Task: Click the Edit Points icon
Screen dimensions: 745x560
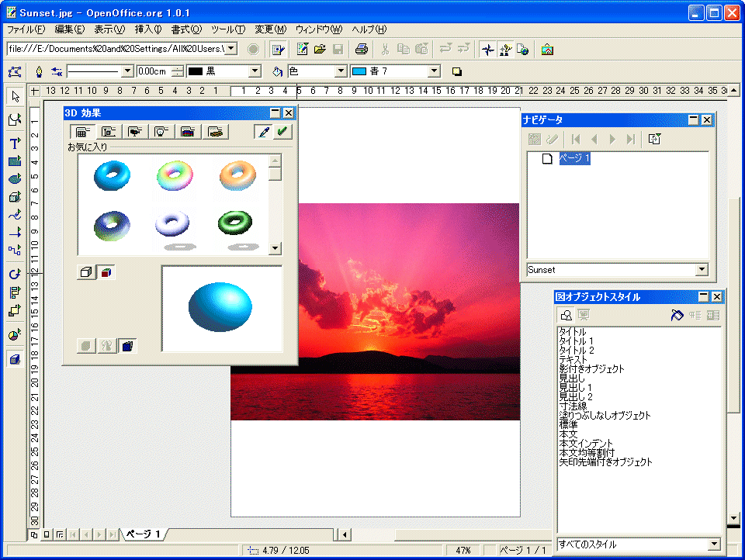Action: pos(15,71)
